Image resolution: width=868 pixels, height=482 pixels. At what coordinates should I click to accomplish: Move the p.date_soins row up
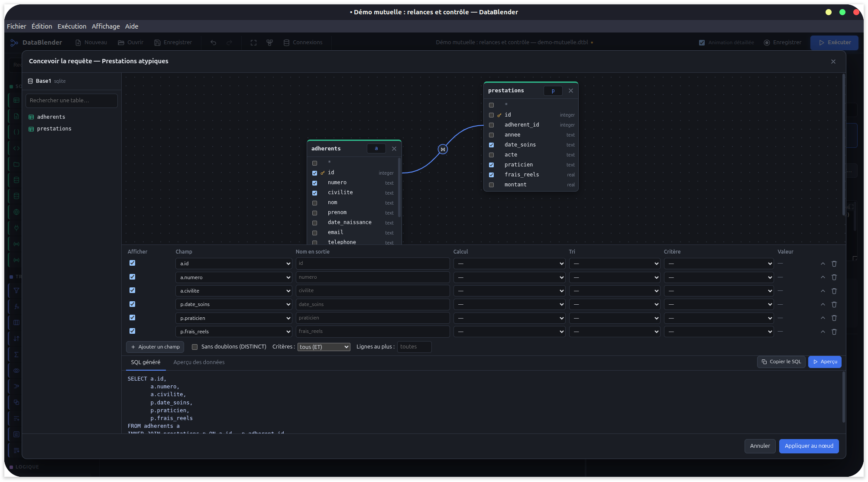point(823,304)
